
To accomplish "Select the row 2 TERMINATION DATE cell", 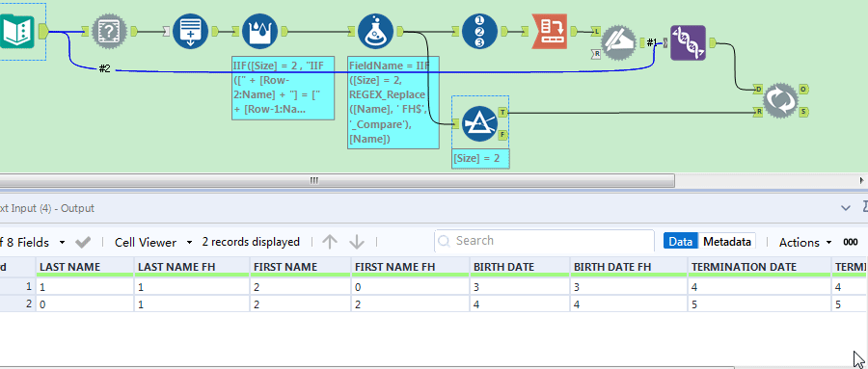I will (760, 303).
